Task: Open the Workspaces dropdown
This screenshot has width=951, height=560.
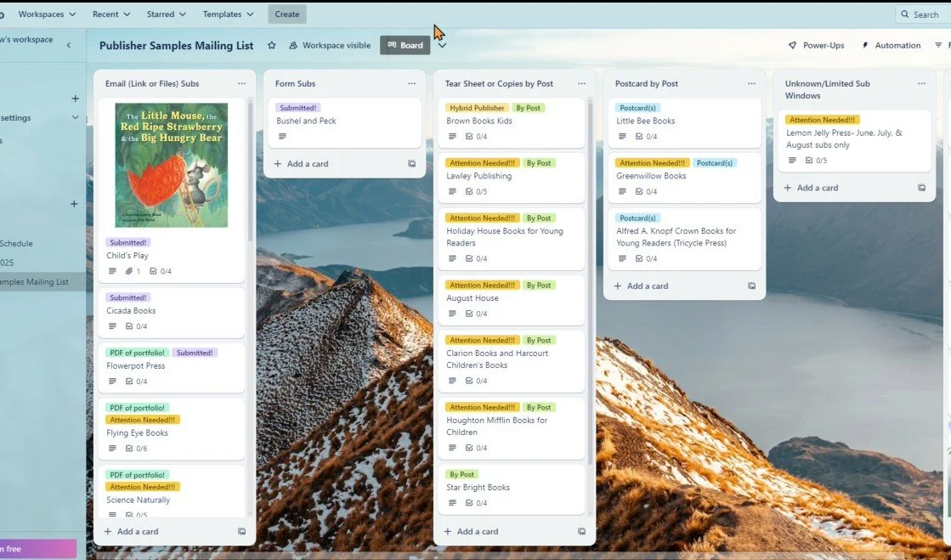Action: (47, 14)
